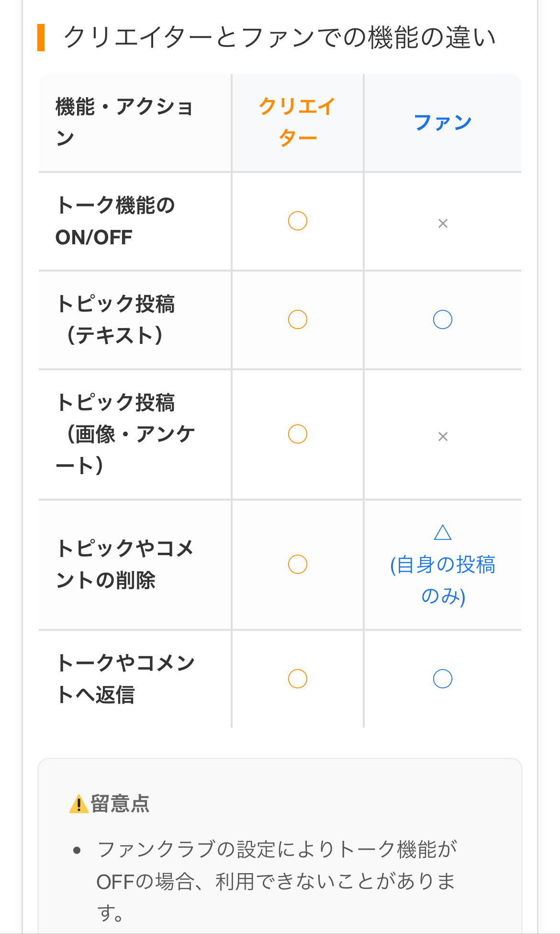This screenshot has height=934, width=560.
Task: Click creator circle for トピック投稿(テキスト) row
Action: (x=297, y=319)
